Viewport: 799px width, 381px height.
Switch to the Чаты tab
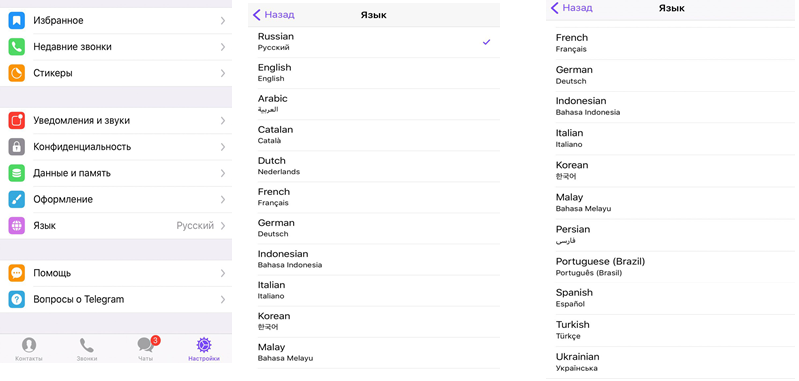145,349
